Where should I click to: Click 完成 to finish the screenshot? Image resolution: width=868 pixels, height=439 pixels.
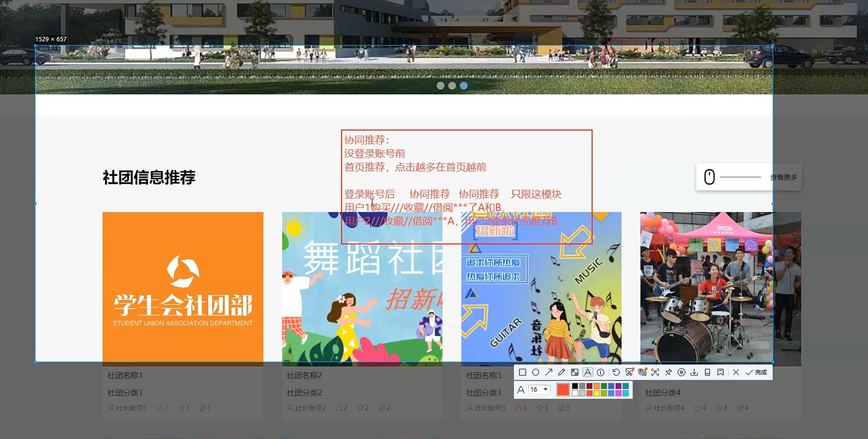click(x=756, y=372)
